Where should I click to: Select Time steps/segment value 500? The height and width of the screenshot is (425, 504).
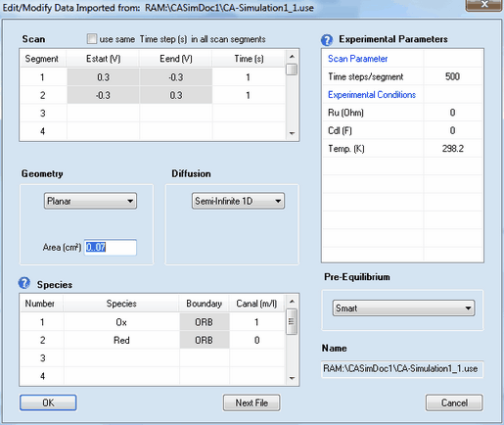coord(453,76)
